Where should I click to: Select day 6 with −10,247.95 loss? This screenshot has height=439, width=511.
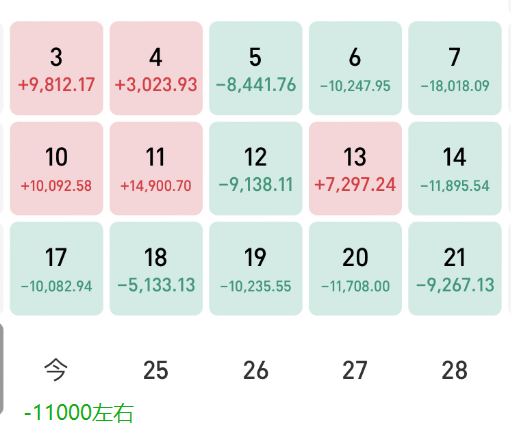click(355, 68)
